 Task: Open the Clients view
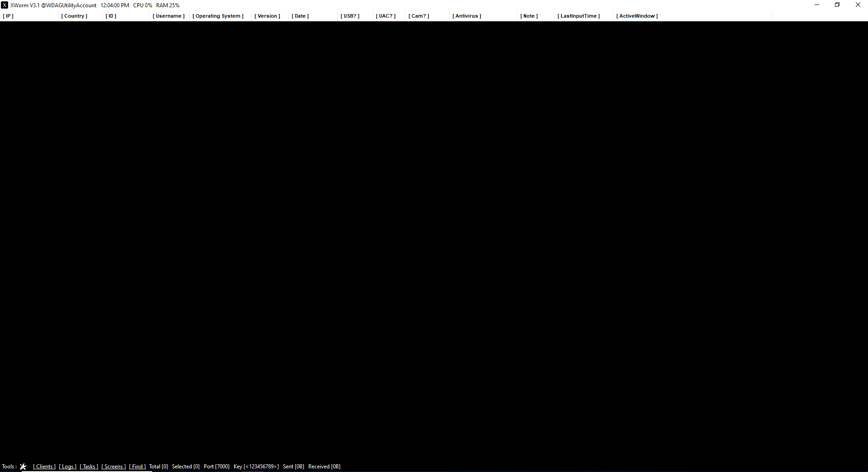click(x=44, y=467)
